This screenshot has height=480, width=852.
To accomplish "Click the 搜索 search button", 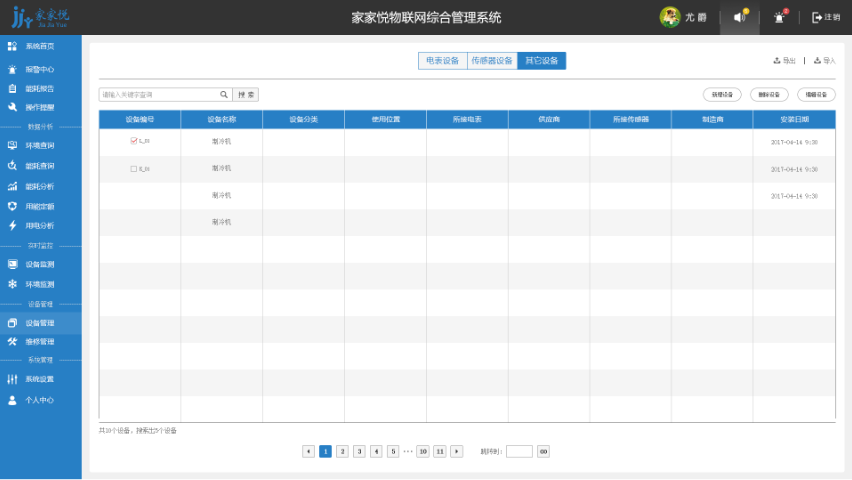I will click(246, 95).
